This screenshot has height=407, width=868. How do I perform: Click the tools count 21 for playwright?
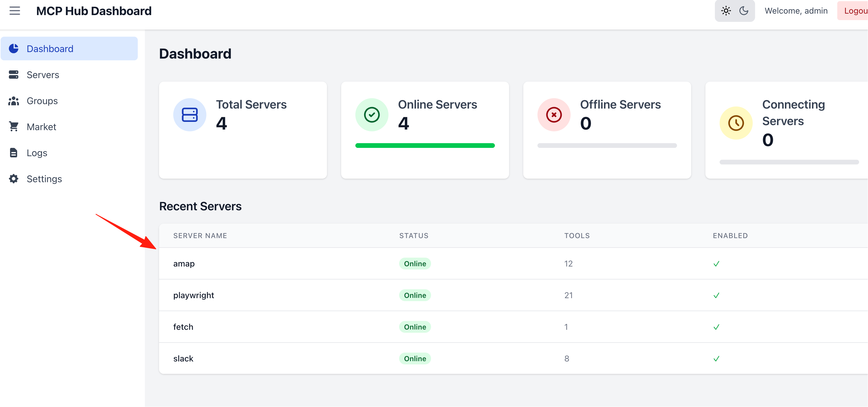click(x=569, y=295)
